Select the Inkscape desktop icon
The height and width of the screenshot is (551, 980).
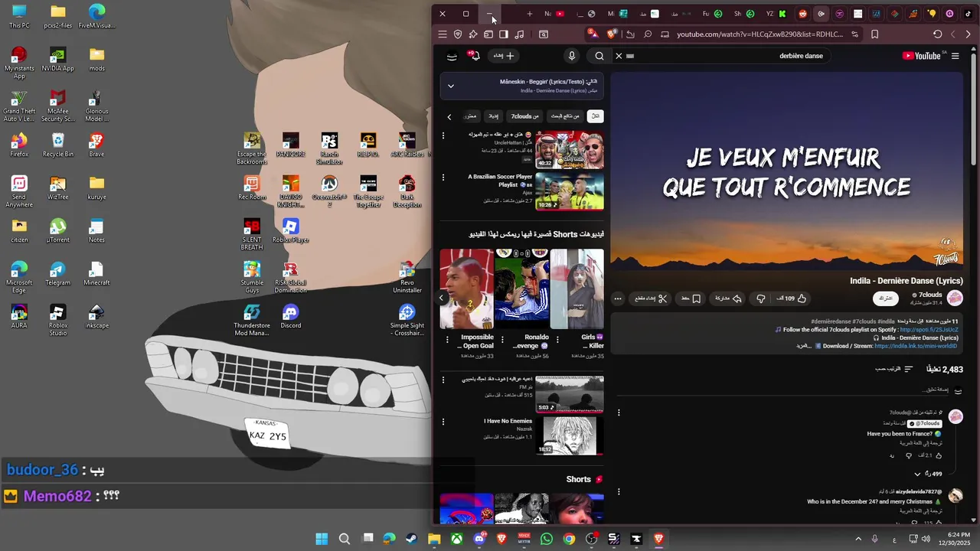click(96, 317)
